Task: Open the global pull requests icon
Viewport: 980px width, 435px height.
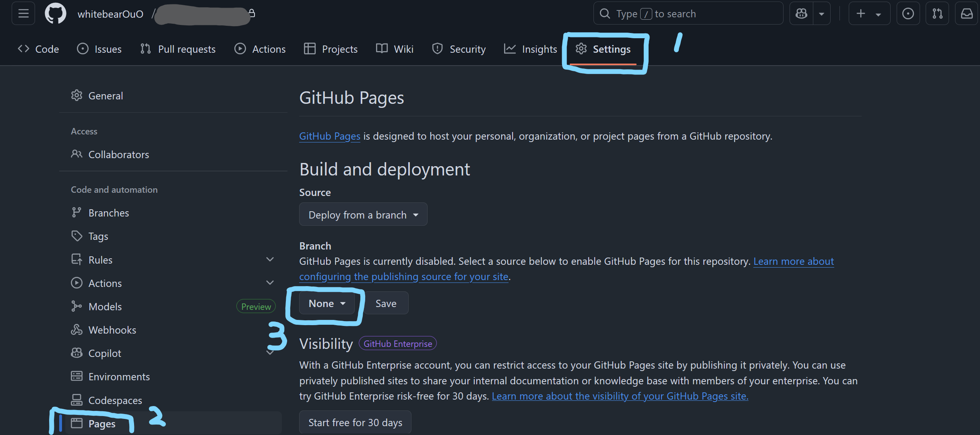Action: click(937, 14)
